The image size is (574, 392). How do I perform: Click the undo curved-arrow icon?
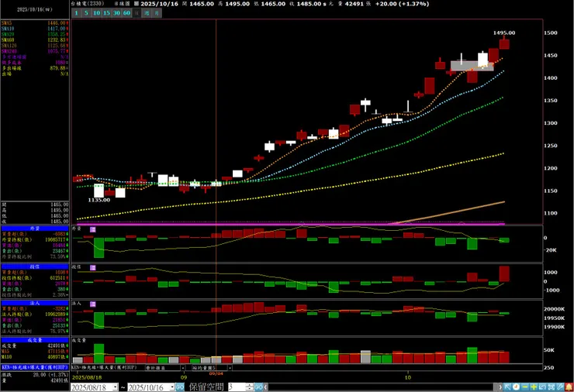542,387
